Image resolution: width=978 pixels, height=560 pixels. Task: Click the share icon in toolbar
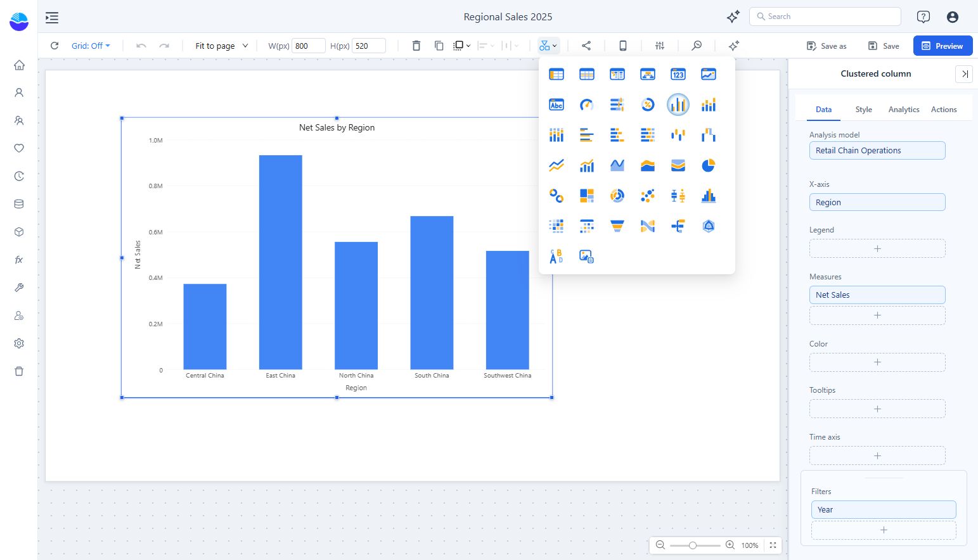tap(586, 46)
